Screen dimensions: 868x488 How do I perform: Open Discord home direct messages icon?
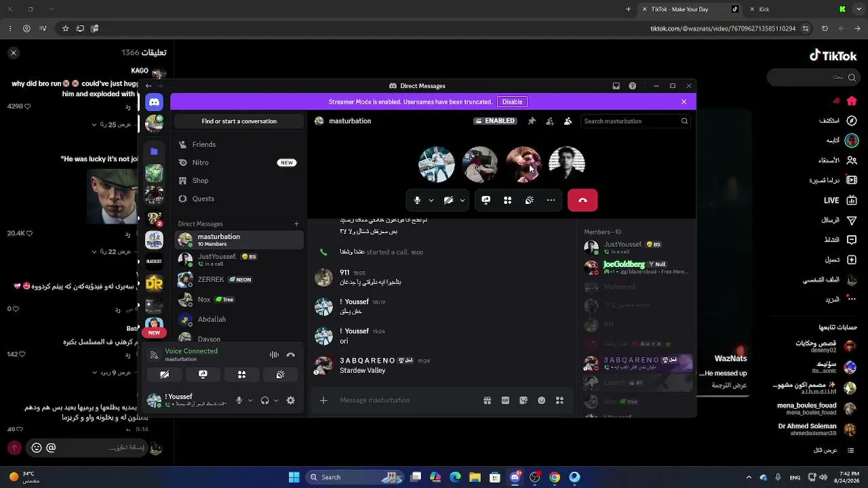pos(154,102)
